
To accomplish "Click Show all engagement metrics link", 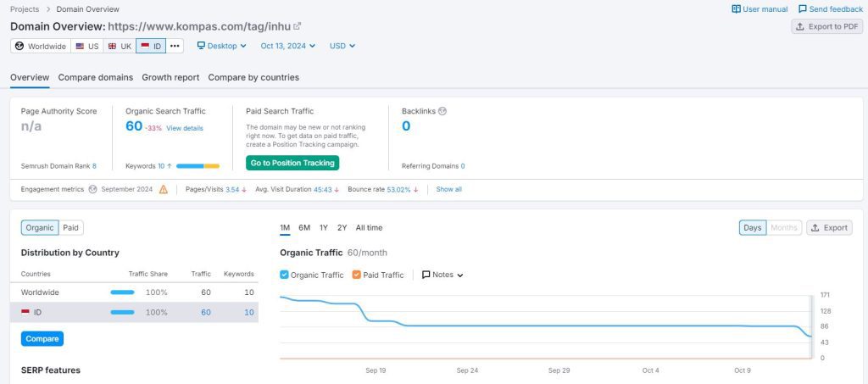I will 449,189.
